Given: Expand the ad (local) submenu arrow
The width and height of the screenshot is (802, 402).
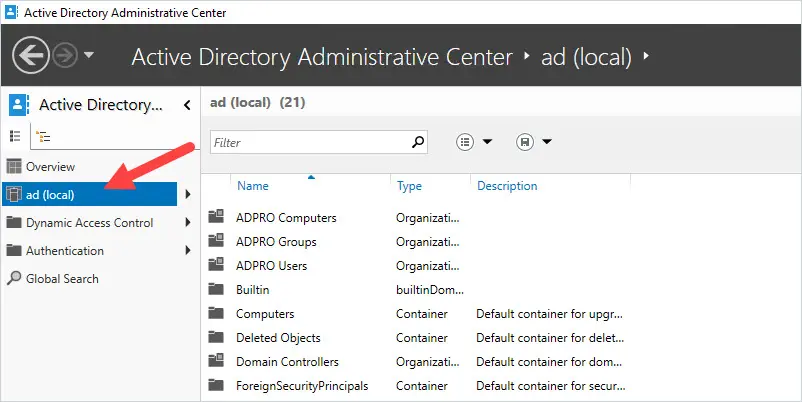Looking at the screenshot, I should point(188,194).
